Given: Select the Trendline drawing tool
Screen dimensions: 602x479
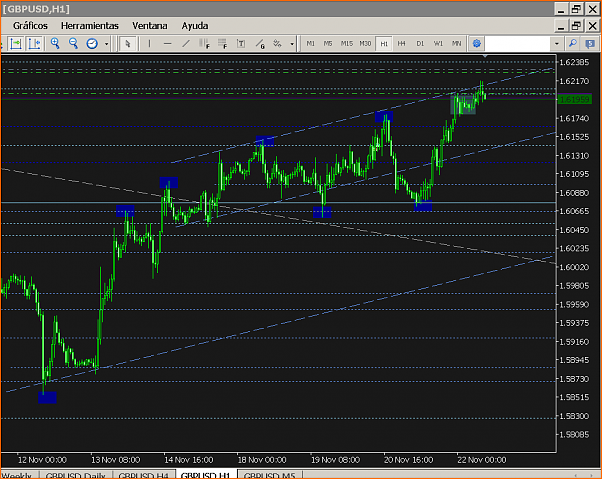Looking at the screenshot, I should point(186,44).
